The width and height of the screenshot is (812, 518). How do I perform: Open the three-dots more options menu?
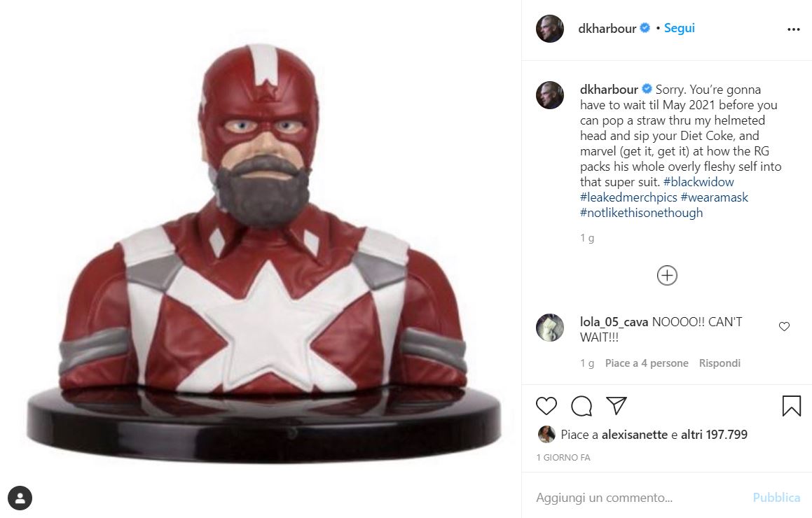[x=793, y=29]
